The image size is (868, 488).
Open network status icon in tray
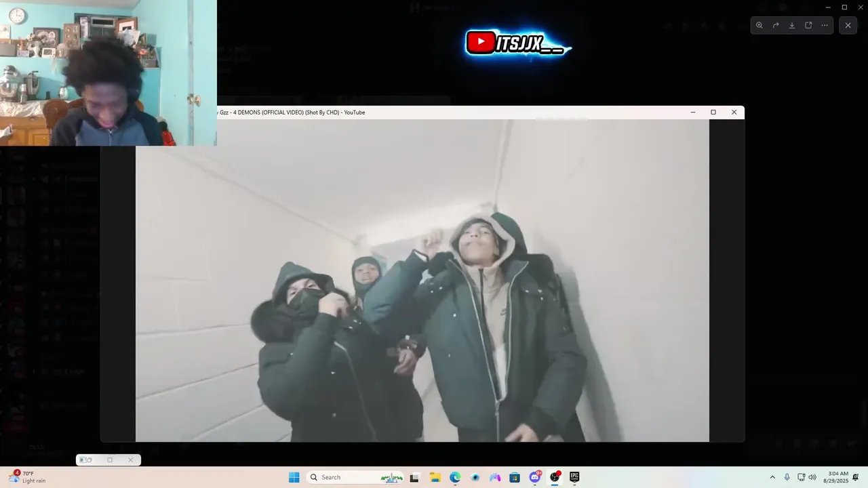[x=801, y=477]
